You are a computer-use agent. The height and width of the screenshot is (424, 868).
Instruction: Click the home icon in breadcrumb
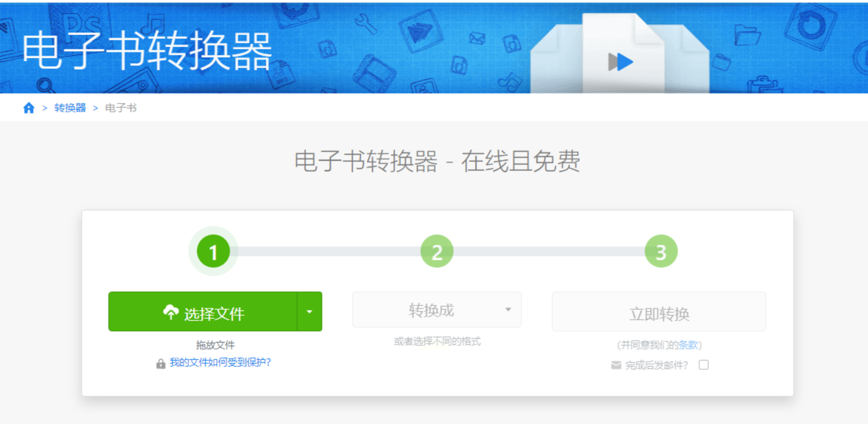(x=29, y=108)
